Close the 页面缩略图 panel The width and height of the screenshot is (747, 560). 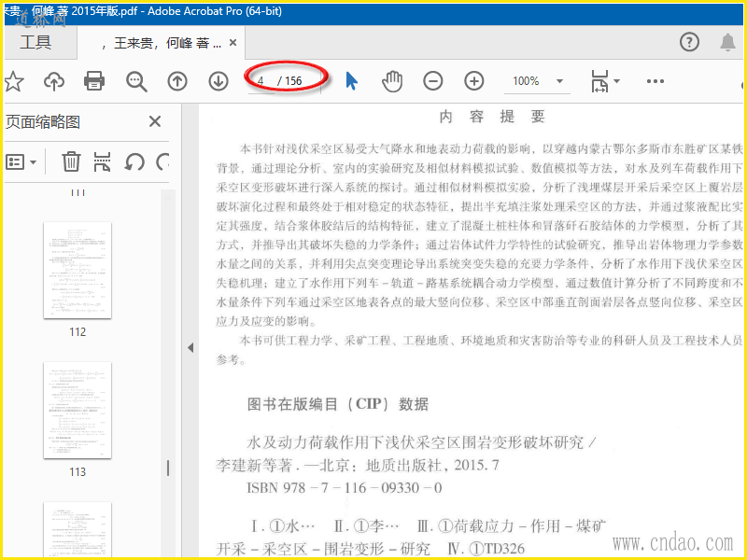click(x=155, y=121)
